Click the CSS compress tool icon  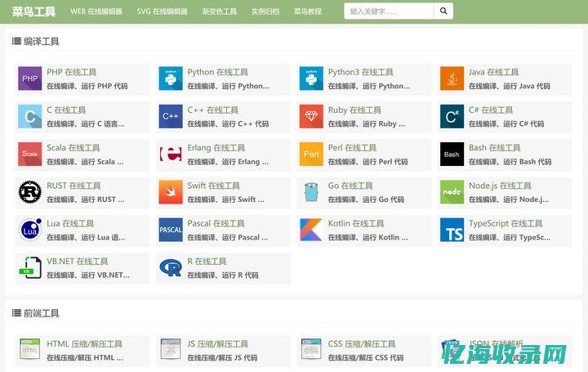coord(311,349)
